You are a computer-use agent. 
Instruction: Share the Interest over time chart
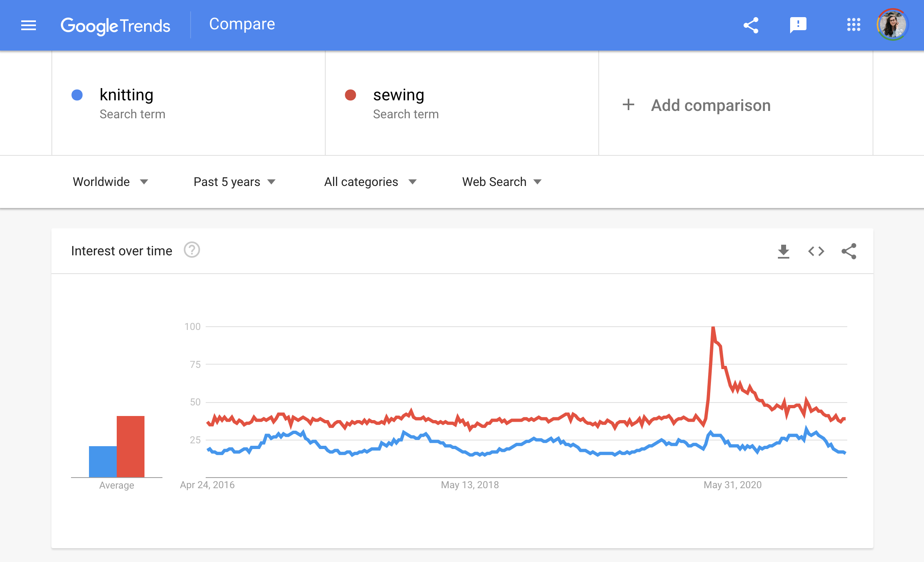point(849,251)
